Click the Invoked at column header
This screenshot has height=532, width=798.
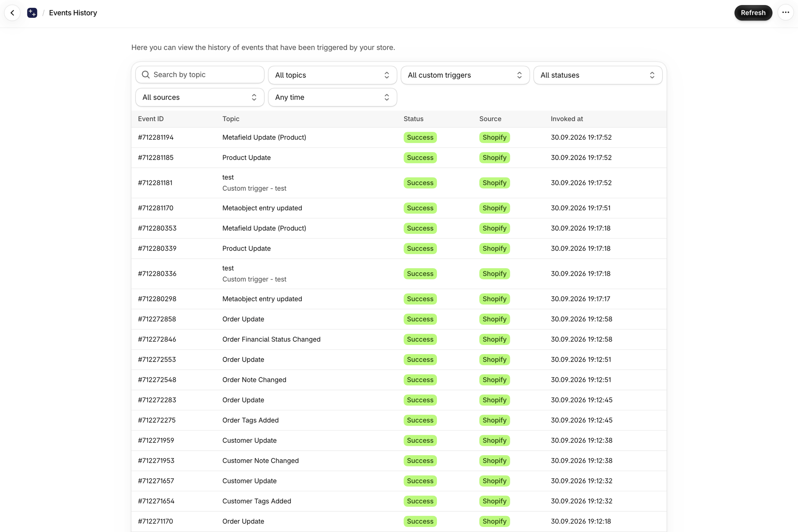567,119
